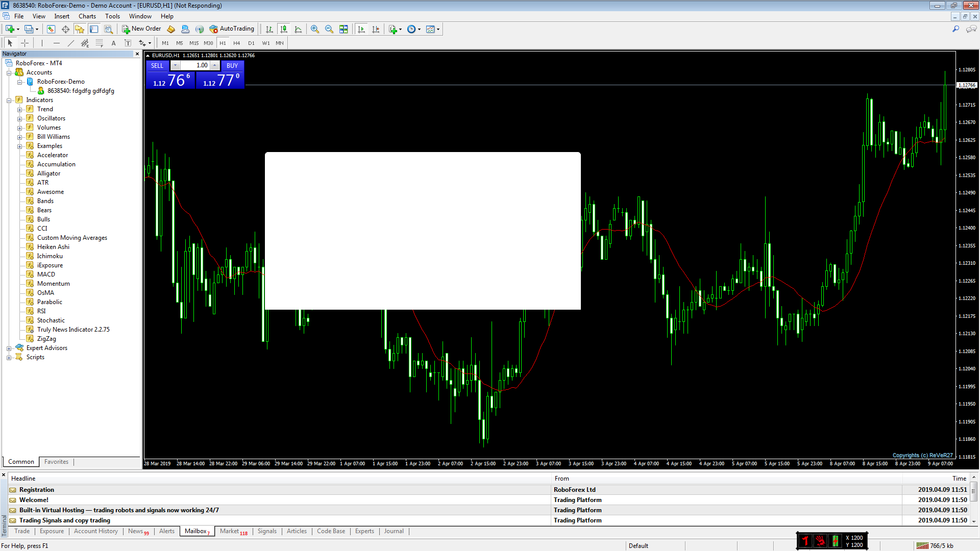This screenshot has height=551, width=980.
Task: Open the Virtual Hosting cloud icon
Action: tap(185, 29)
